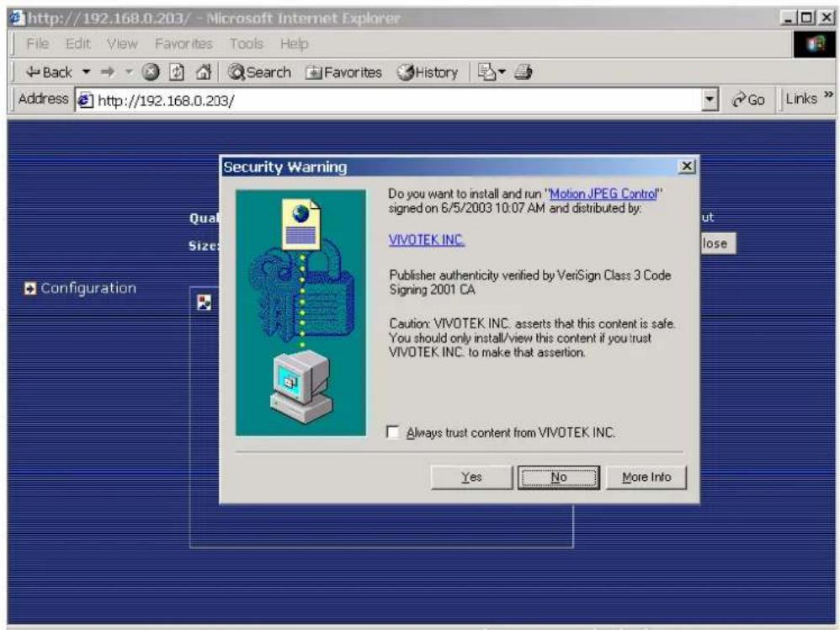Click the page icon in address bar
This screenshot has width=840, height=630.
[x=85, y=100]
